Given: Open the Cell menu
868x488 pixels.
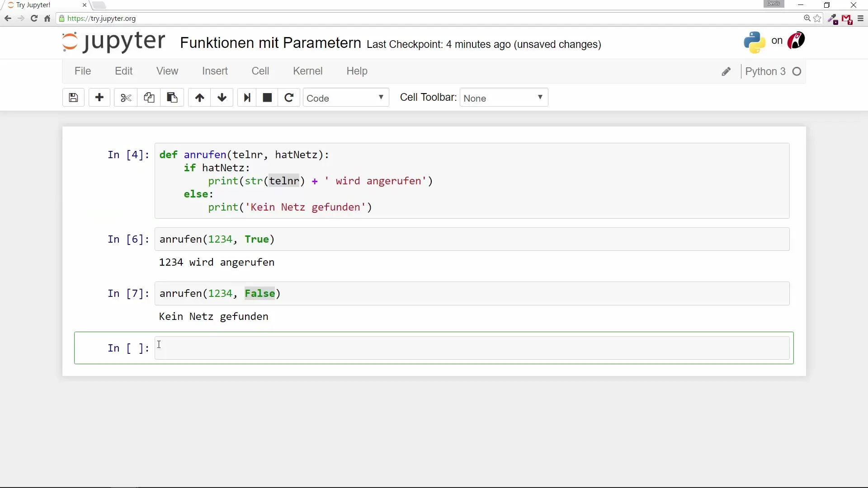Looking at the screenshot, I should point(260,71).
